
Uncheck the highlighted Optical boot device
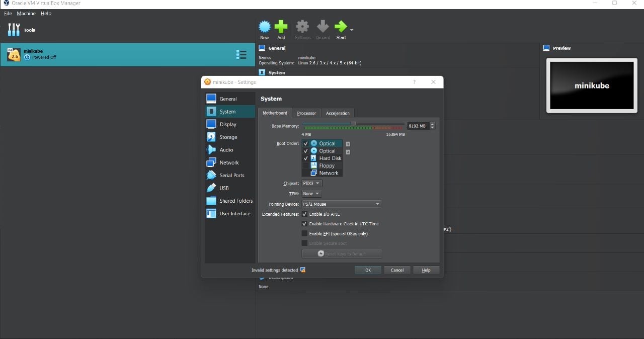pyautogui.click(x=305, y=143)
